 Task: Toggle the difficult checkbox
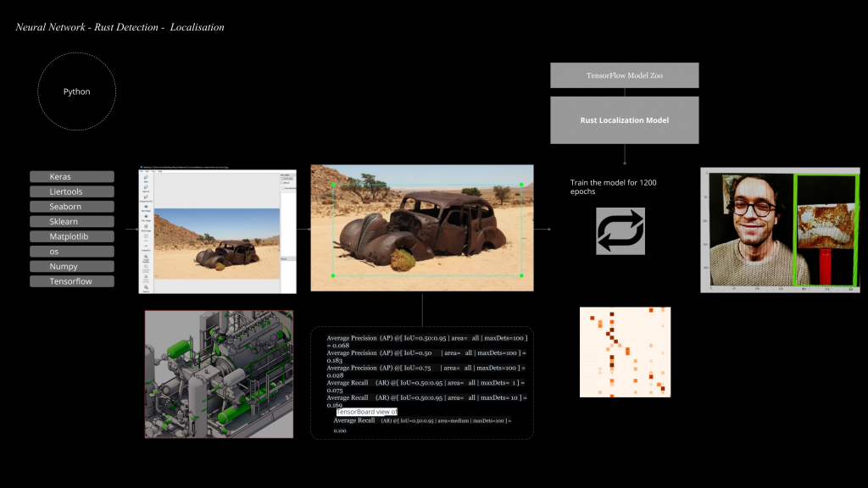281,182
